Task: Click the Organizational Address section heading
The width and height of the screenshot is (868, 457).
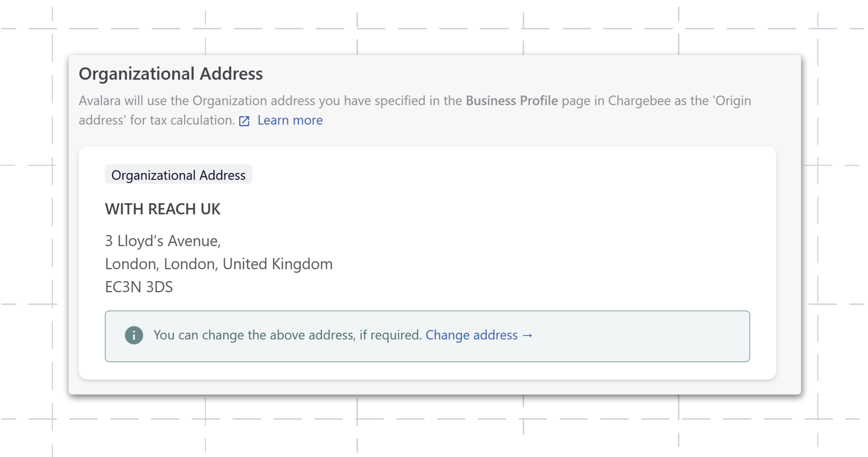Action: (x=171, y=74)
